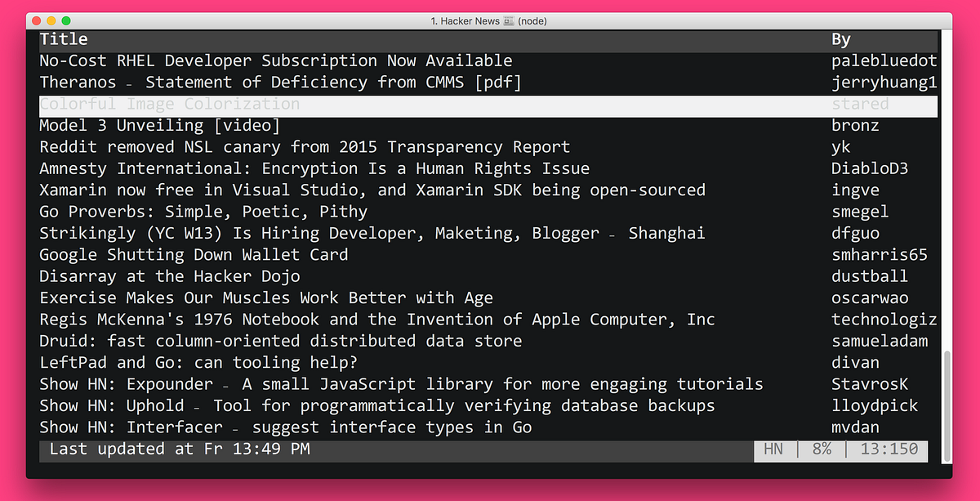Open 'Disarray at the Hacker Dojo'
The height and width of the screenshot is (501, 980).
pyautogui.click(x=170, y=276)
